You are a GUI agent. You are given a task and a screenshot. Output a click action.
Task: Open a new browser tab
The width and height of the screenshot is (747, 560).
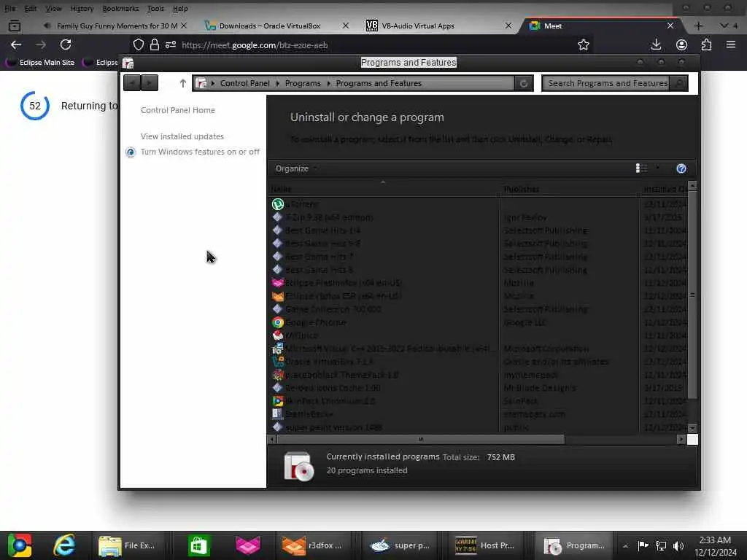(x=698, y=26)
